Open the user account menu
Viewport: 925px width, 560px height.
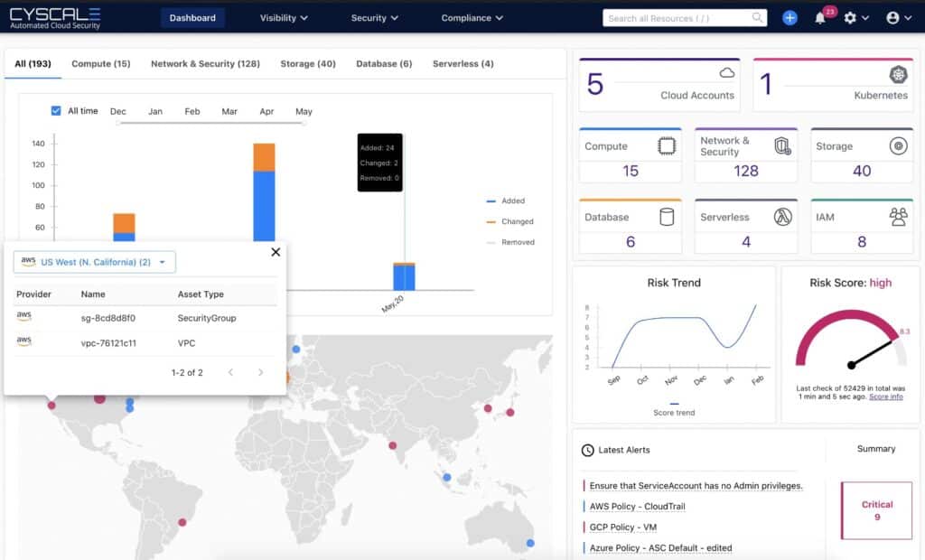(x=899, y=18)
